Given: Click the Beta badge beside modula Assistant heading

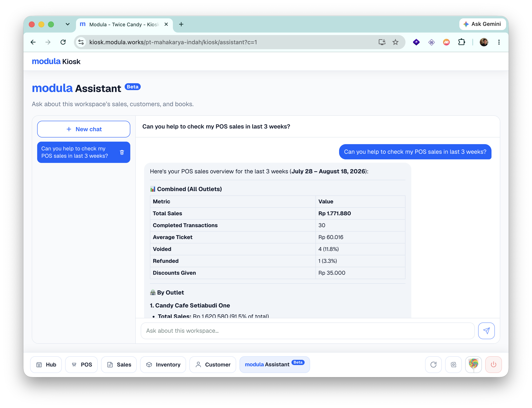Looking at the screenshot, I should click(132, 87).
